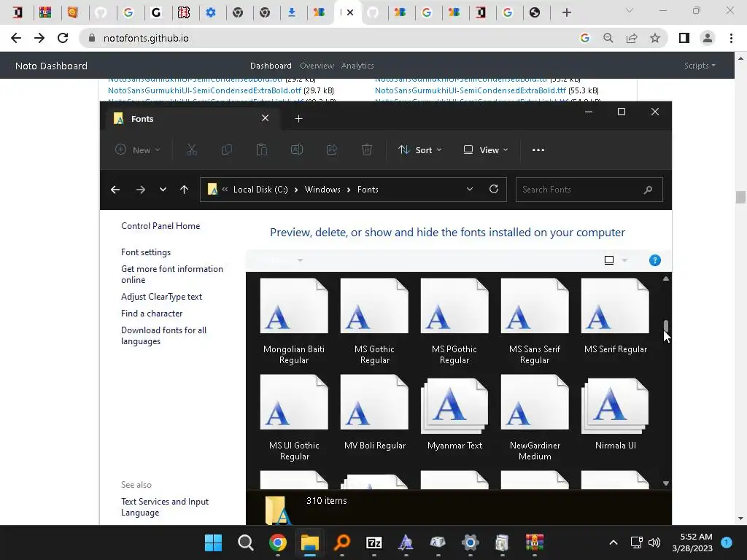Open Text Services and Input Language link
747x560 pixels.
pyautogui.click(x=165, y=507)
